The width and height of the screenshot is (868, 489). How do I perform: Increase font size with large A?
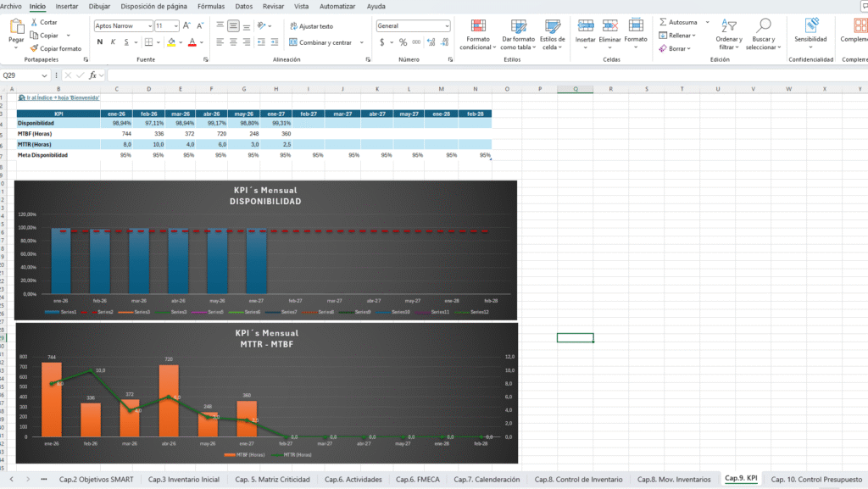click(x=186, y=26)
